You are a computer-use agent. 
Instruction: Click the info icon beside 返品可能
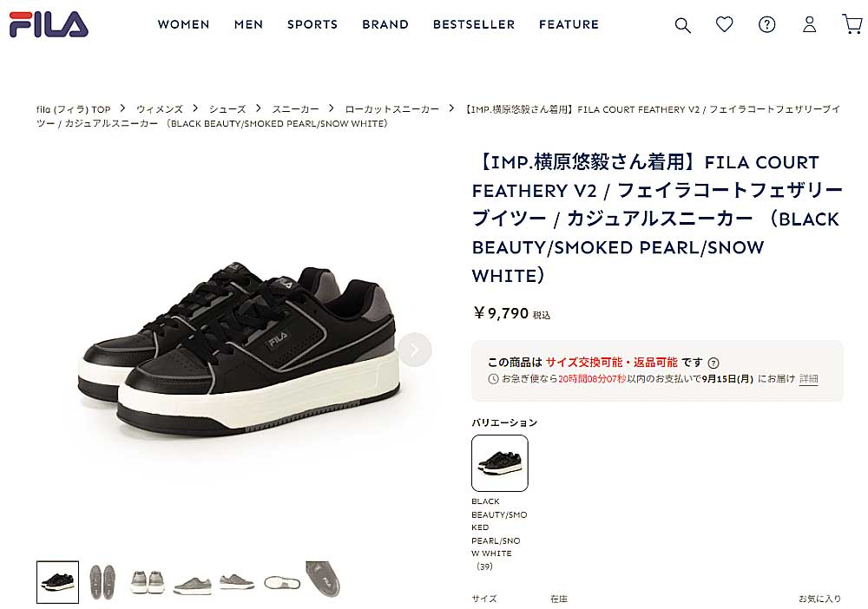[x=713, y=363]
